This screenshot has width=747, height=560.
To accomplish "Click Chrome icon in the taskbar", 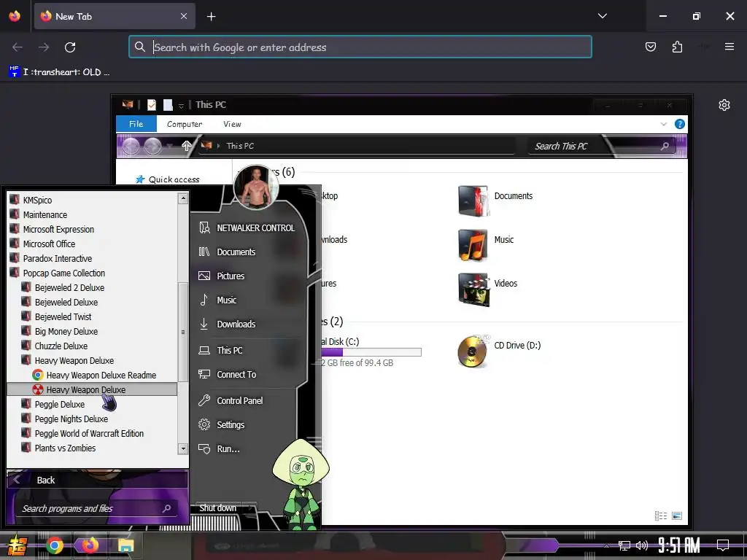I will (55, 545).
